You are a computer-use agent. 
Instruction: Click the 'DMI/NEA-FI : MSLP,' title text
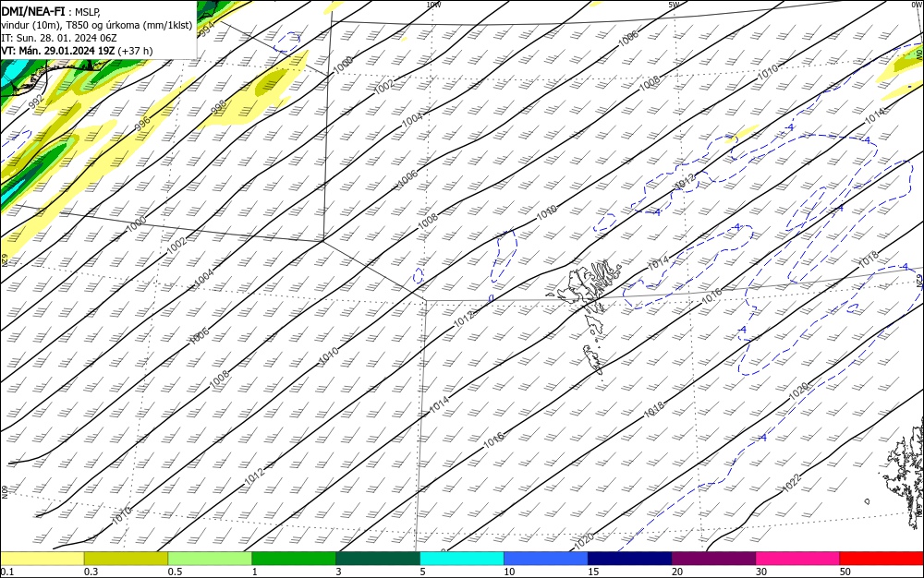point(51,11)
